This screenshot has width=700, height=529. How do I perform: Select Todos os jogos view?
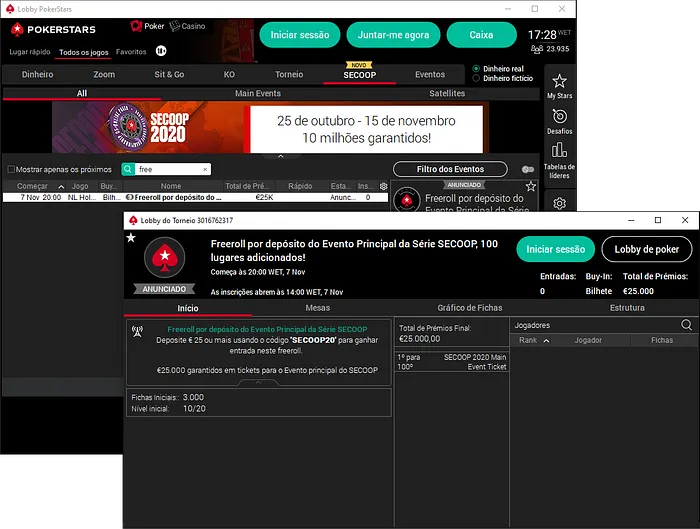click(84, 52)
